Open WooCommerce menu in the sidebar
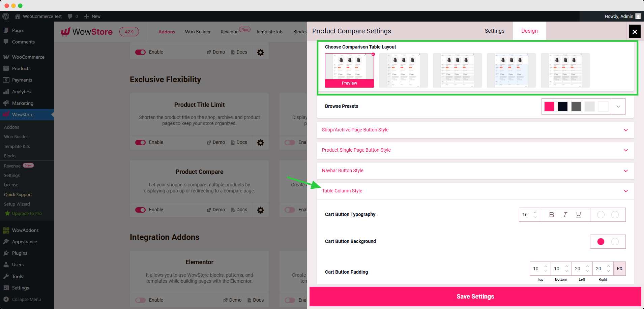The height and width of the screenshot is (309, 644). (x=28, y=57)
